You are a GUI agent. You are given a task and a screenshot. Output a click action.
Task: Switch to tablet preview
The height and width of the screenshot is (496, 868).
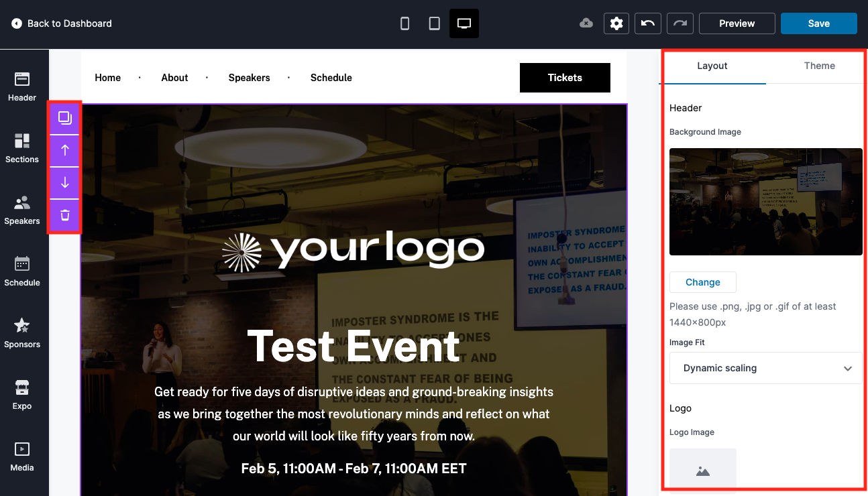click(434, 23)
